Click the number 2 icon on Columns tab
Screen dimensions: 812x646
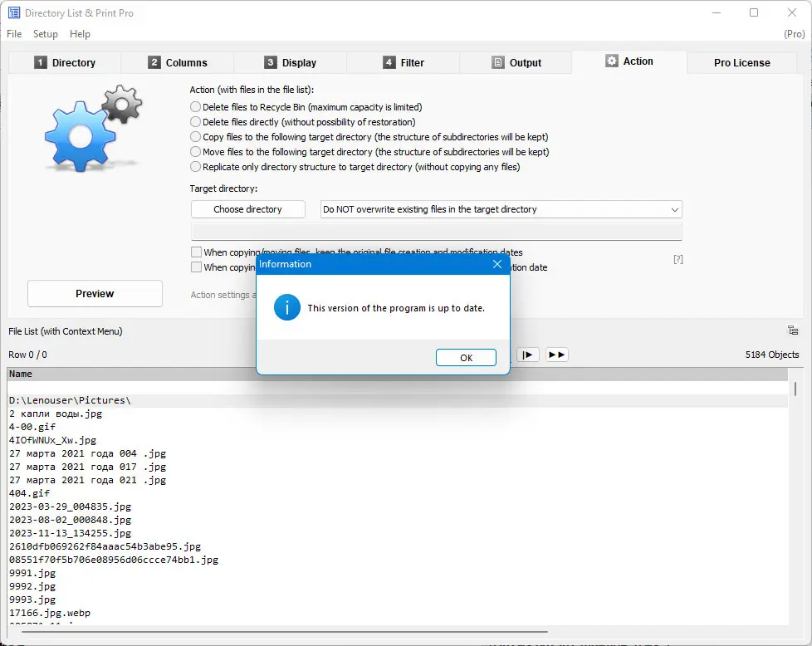click(154, 62)
